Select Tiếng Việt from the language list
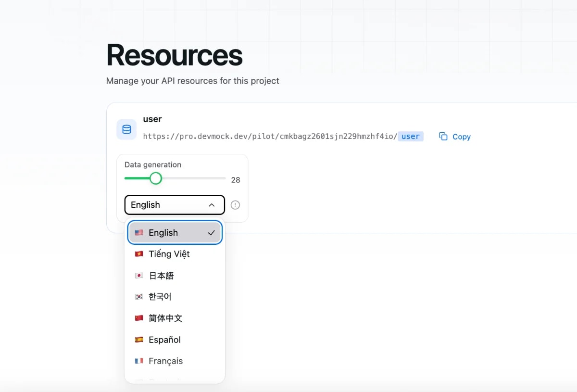 [169, 254]
